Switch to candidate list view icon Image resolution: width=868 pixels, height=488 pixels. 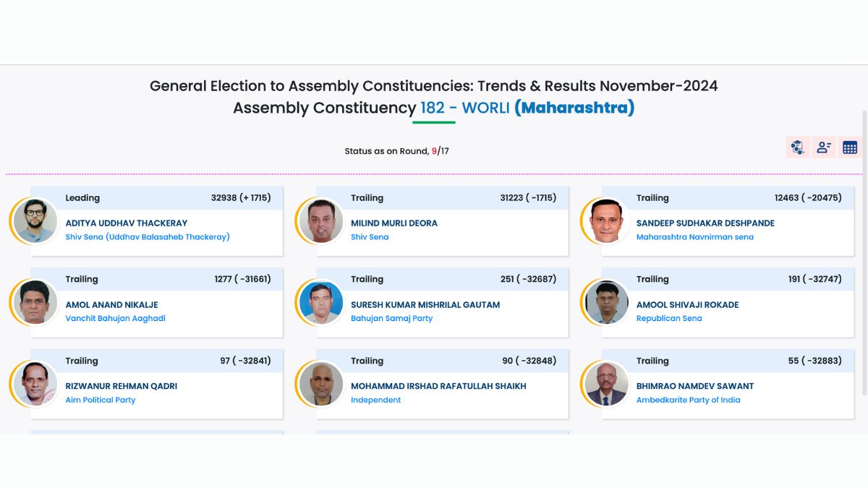pyautogui.click(x=824, y=147)
